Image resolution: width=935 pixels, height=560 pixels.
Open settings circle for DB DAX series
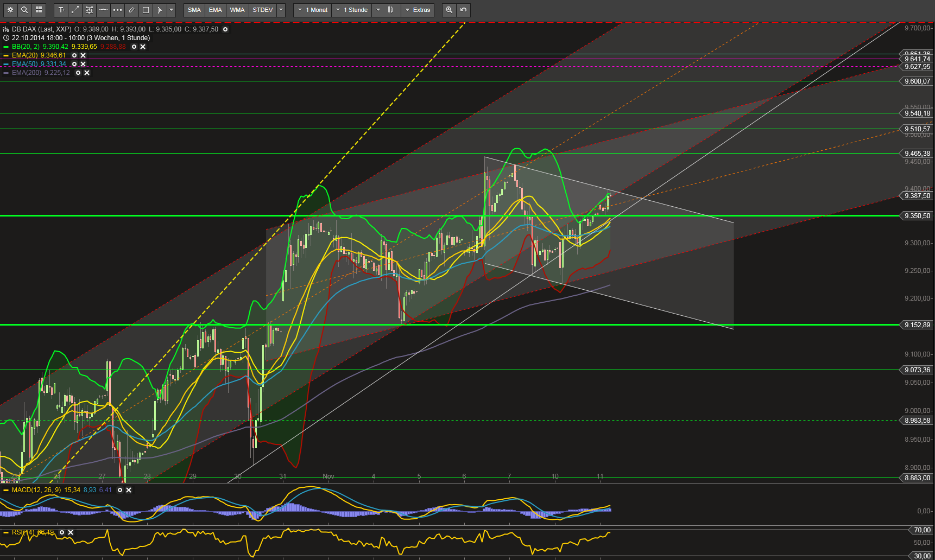225,29
